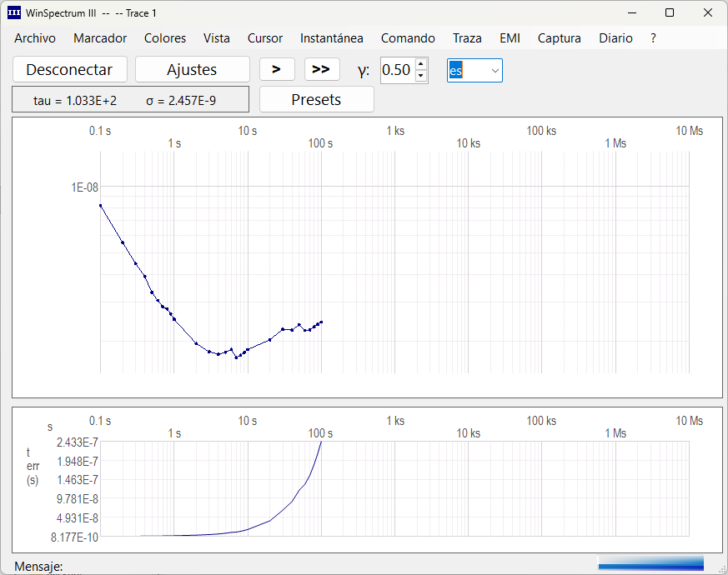
Task: Open the Colores menu
Action: click(x=165, y=38)
